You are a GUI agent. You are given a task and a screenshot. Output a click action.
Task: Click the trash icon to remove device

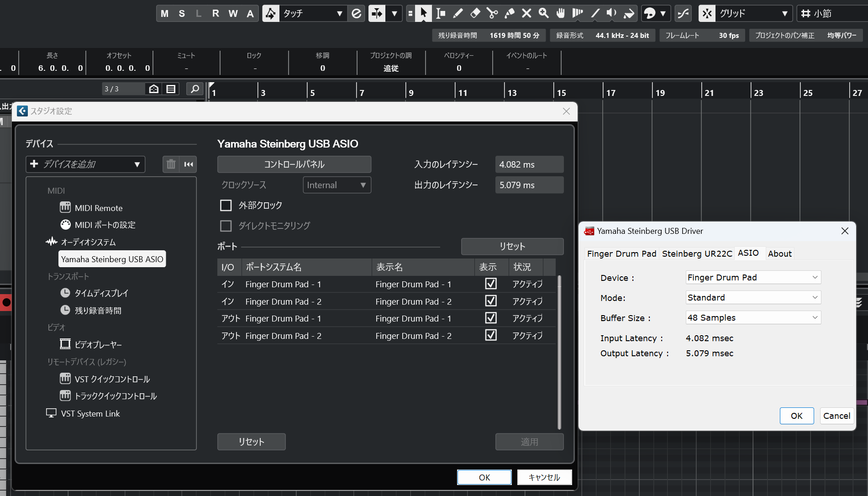171,164
